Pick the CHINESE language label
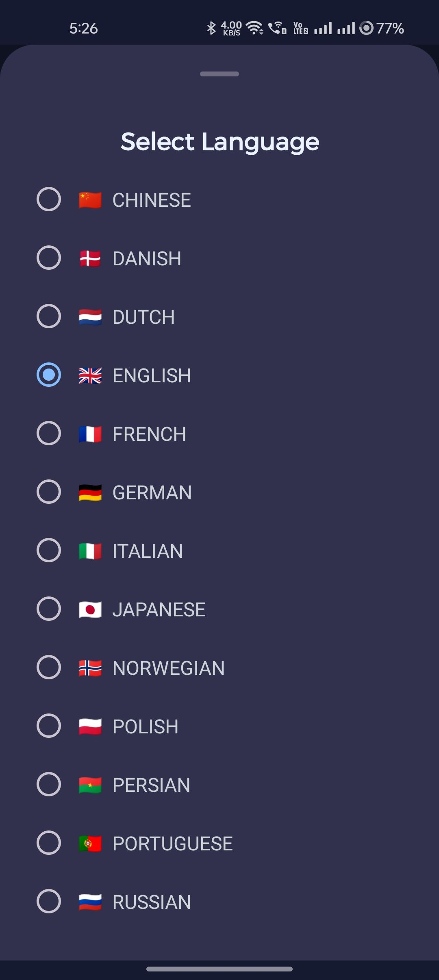The width and height of the screenshot is (439, 980). coord(152,200)
